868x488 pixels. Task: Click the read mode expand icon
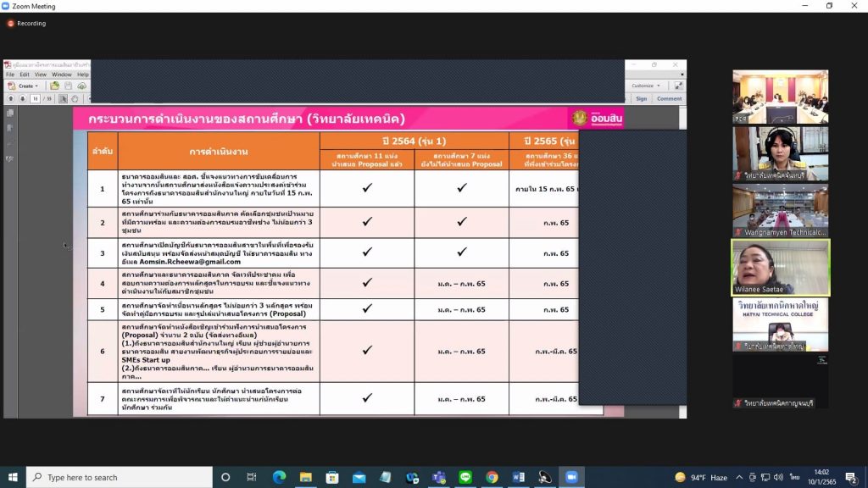click(x=678, y=86)
